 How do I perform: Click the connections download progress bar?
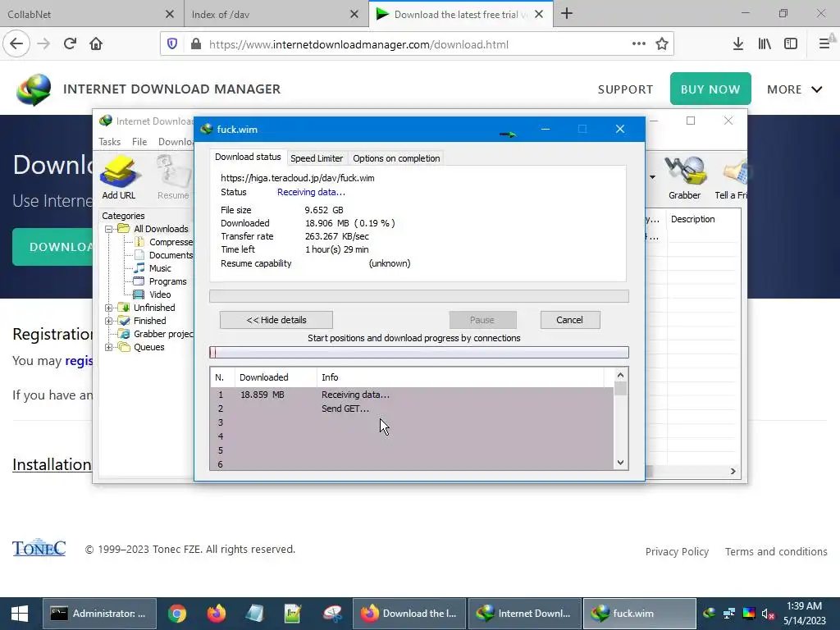click(x=419, y=352)
